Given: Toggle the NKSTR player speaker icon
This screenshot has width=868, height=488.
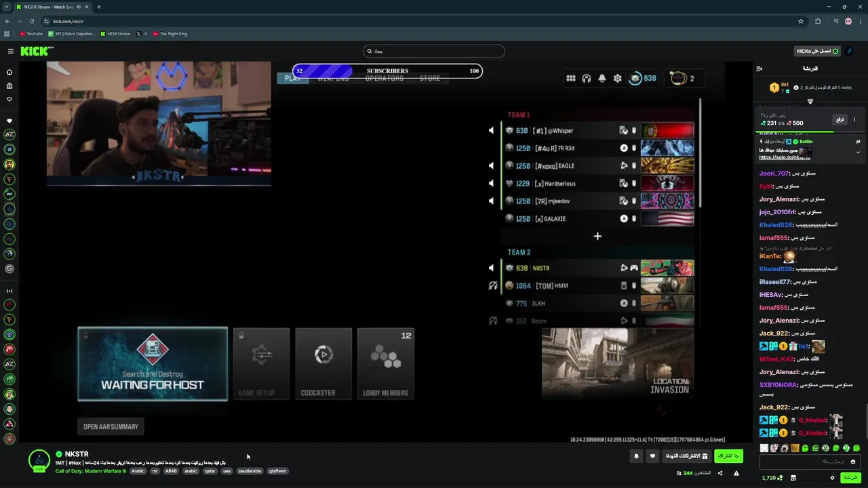Looking at the screenshot, I should [x=492, y=268].
